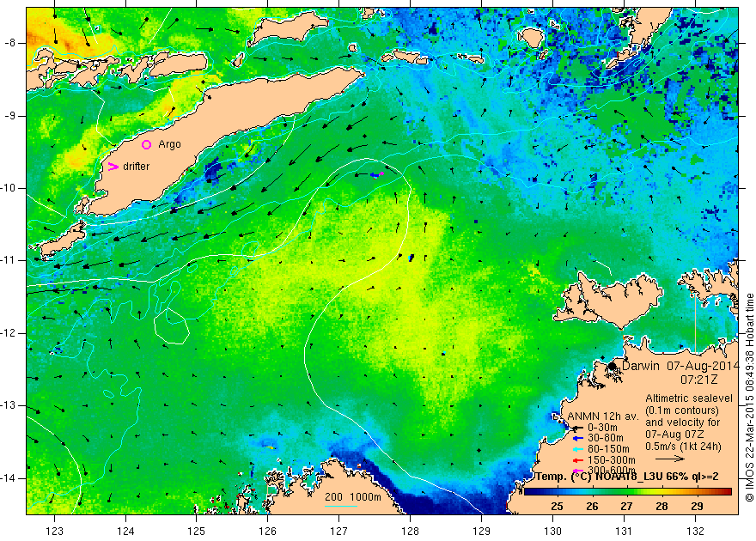The image size is (756, 541).
Task: Click the '0.5m/s (1kt 24h)' text
Action: [683, 446]
